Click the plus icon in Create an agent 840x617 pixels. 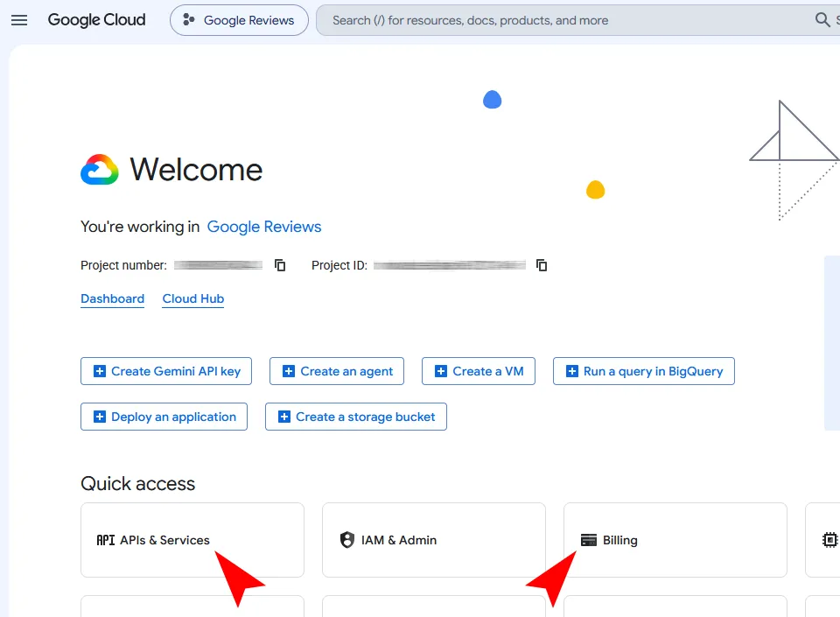289,371
